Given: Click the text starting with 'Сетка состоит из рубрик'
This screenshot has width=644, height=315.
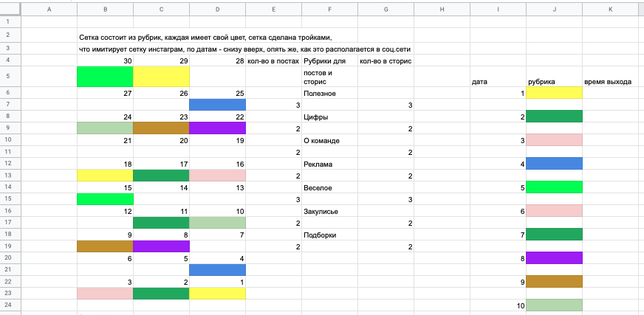Looking at the screenshot, I should coord(205,38).
